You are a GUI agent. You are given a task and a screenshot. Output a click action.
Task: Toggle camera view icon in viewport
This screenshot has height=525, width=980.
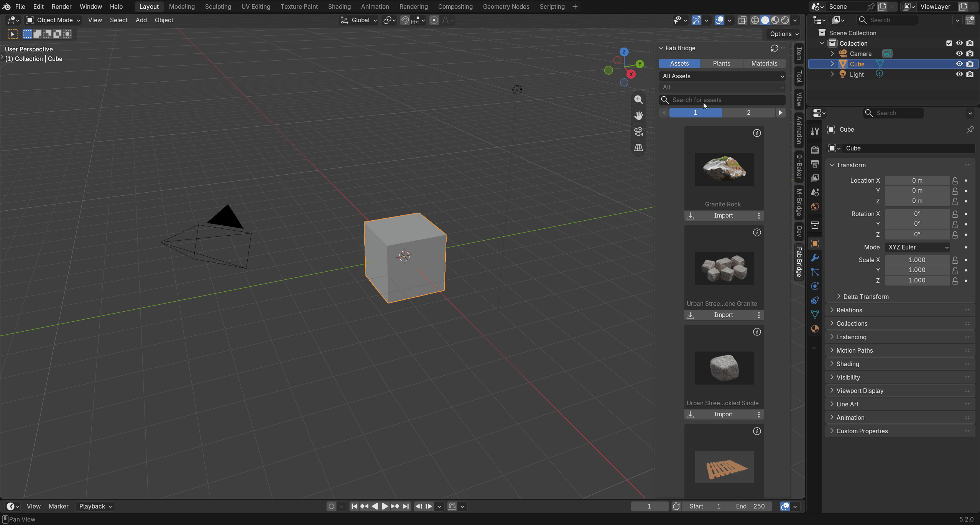[x=638, y=132]
